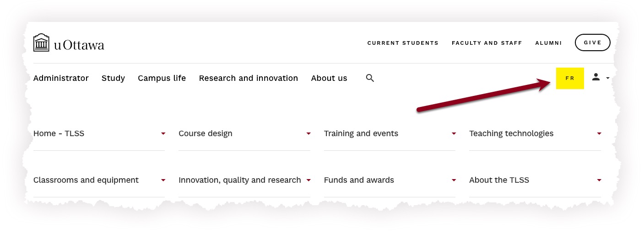Open About us menu

pos(329,78)
